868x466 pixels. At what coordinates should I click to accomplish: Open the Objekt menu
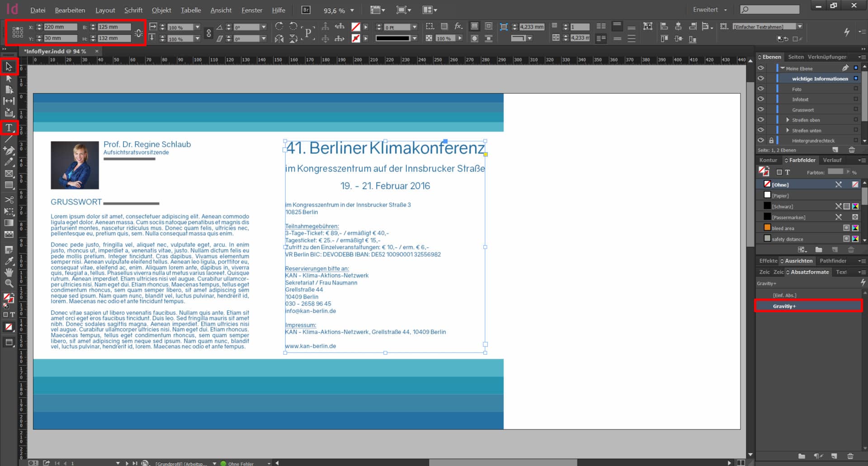tap(161, 10)
